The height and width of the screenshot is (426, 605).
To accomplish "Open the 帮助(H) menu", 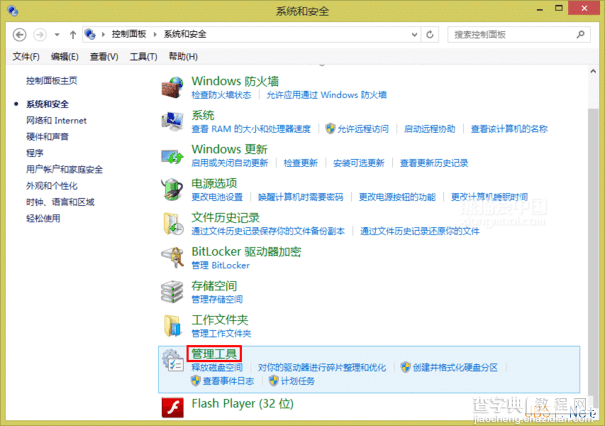I will 183,57.
